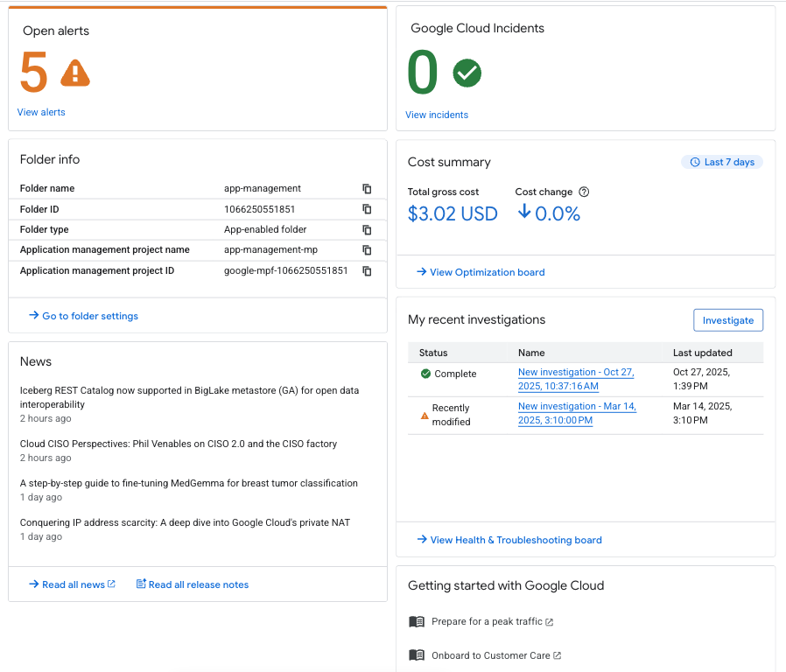Open the Mar 14, 2025 investigation
786x672 pixels.
coord(576,413)
